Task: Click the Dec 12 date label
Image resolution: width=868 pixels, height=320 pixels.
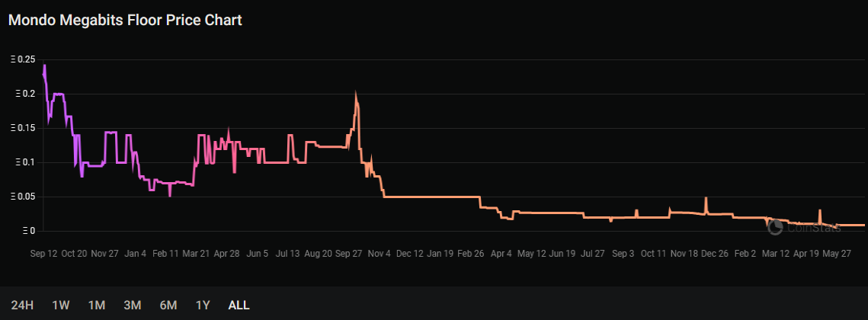Action: (x=410, y=254)
